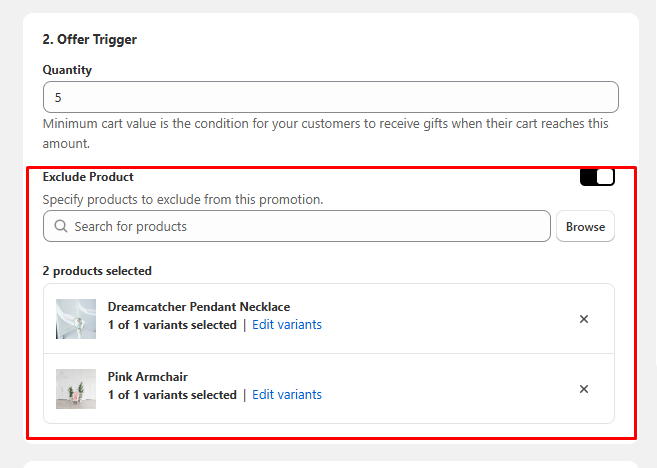Click the Exclude Product label
Viewport: 657px width, 468px height.
[x=88, y=177]
